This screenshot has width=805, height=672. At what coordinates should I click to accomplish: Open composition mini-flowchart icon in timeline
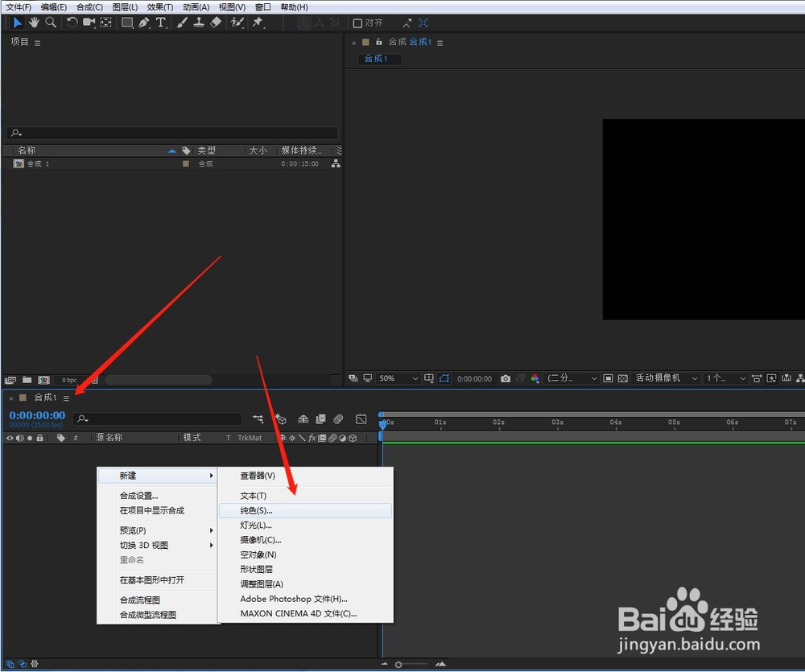[258, 419]
